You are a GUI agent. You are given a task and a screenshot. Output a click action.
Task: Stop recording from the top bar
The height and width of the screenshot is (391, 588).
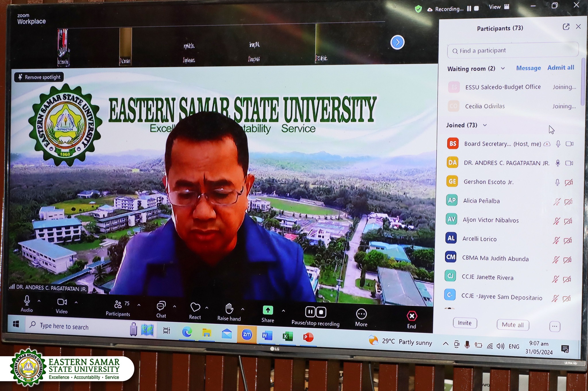click(x=476, y=8)
